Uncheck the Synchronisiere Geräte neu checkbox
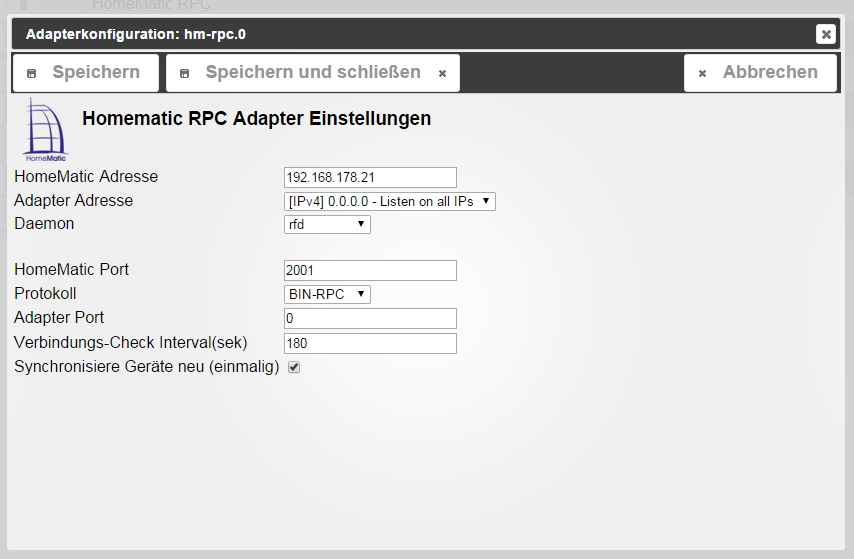 pos(294,367)
